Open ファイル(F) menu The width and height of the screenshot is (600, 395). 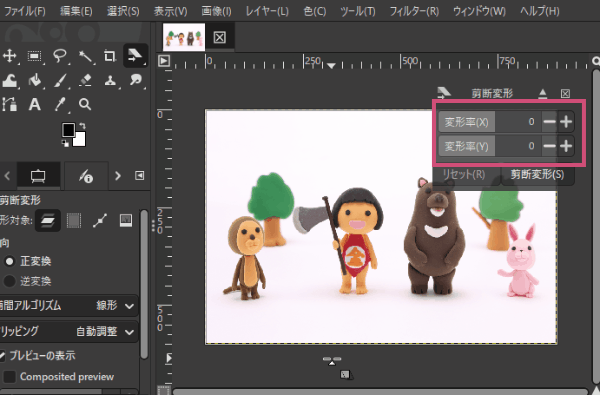25,11
